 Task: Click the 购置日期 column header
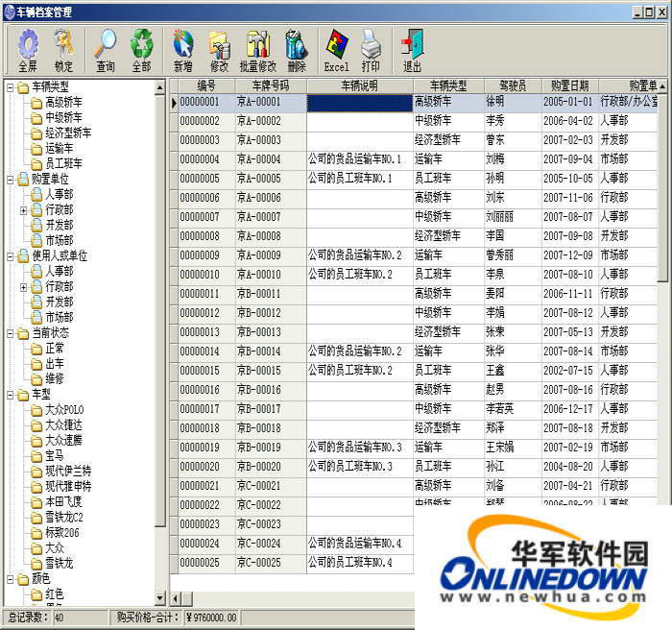[x=570, y=85]
